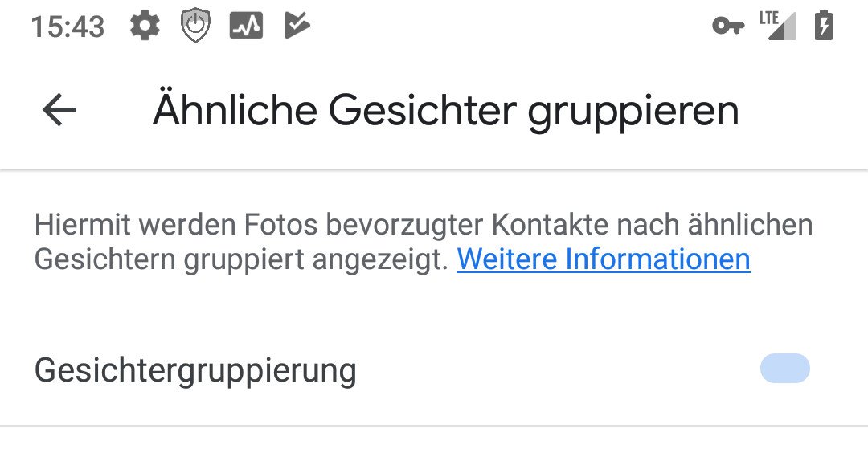Tap empty toolbar space right of title
The image size is (868, 453).
803,111
